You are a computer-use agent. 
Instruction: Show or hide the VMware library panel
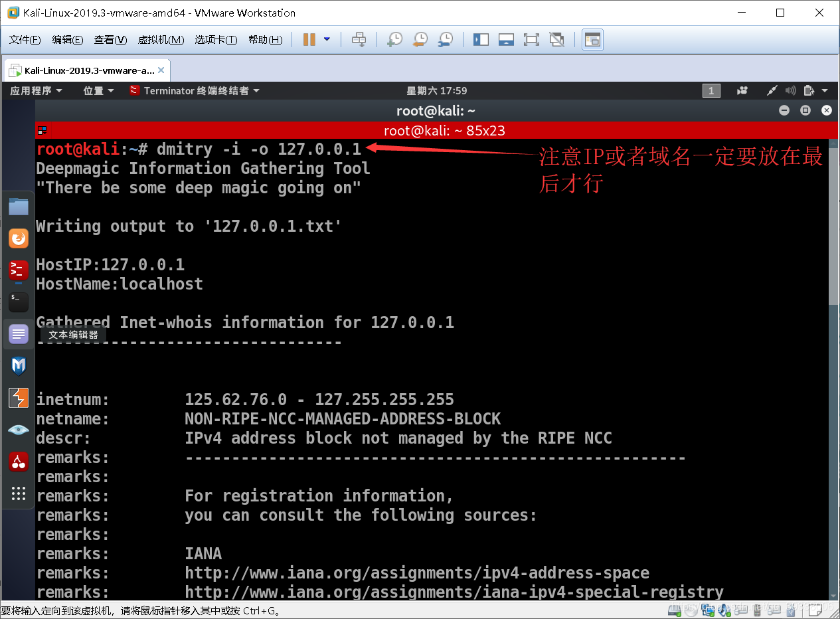[481, 40]
